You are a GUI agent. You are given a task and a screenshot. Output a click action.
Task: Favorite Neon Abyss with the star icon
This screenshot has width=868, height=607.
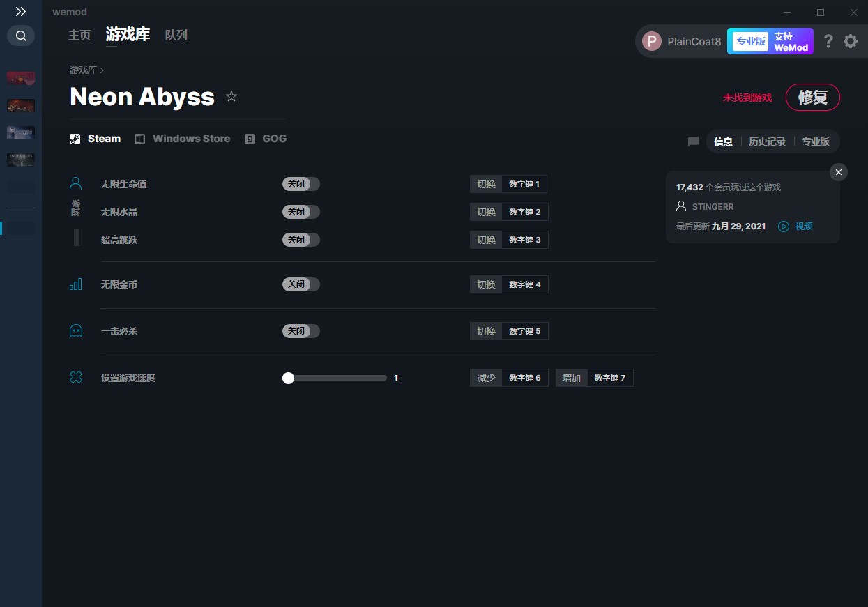coord(231,97)
